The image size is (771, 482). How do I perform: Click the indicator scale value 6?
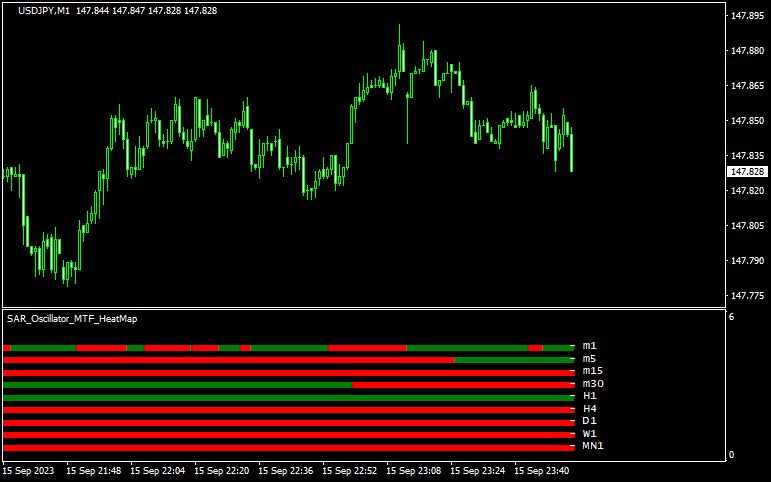pos(732,317)
